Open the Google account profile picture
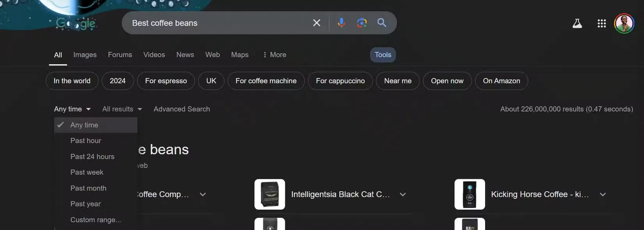 click(x=624, y=23)
